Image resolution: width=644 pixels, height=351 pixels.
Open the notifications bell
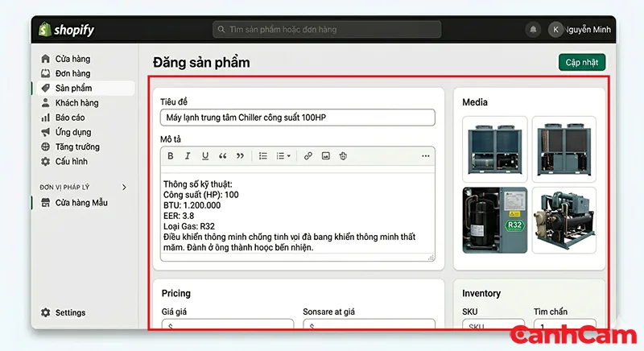tap(533, 30)
